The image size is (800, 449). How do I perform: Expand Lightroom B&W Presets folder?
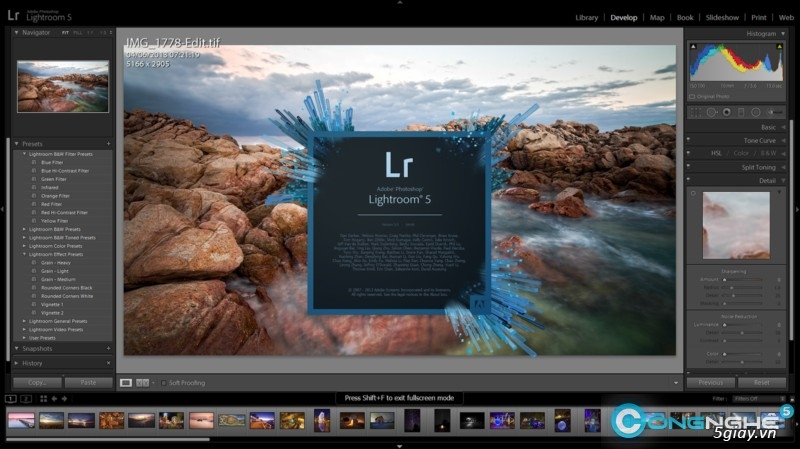[24, 229]
